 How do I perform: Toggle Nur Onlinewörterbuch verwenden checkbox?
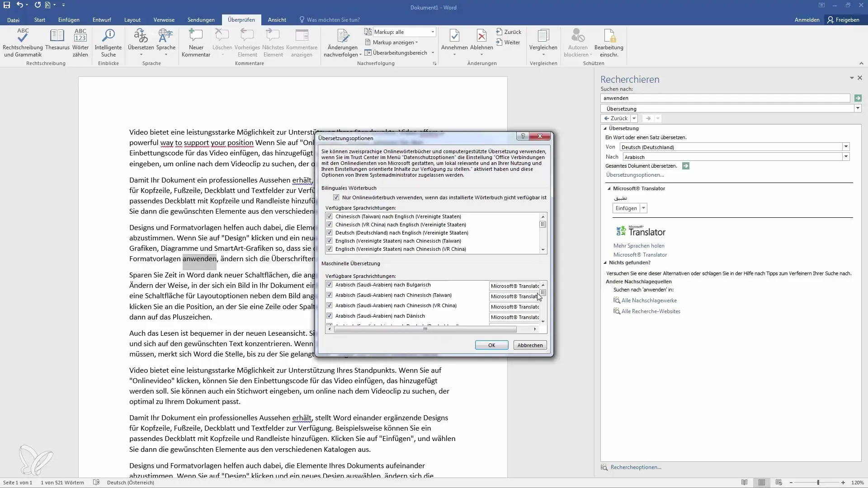(x=336, y=197)
